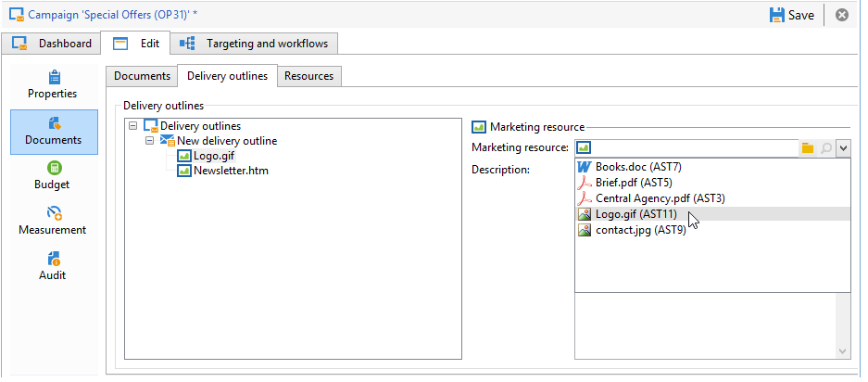This screenshot has height=382, width=868.
Task: Click the Save disk icon
Action: click(x=777, y=15)
